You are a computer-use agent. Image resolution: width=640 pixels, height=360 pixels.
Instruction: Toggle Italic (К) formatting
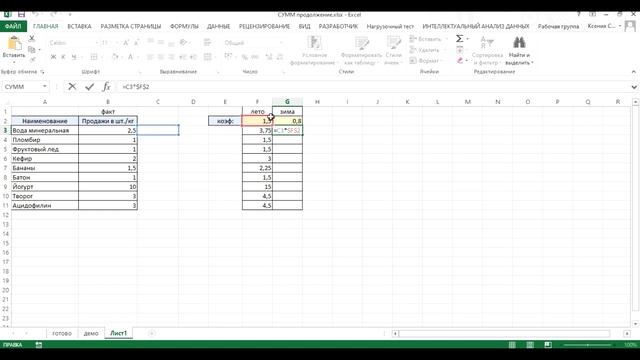point(63,57)
